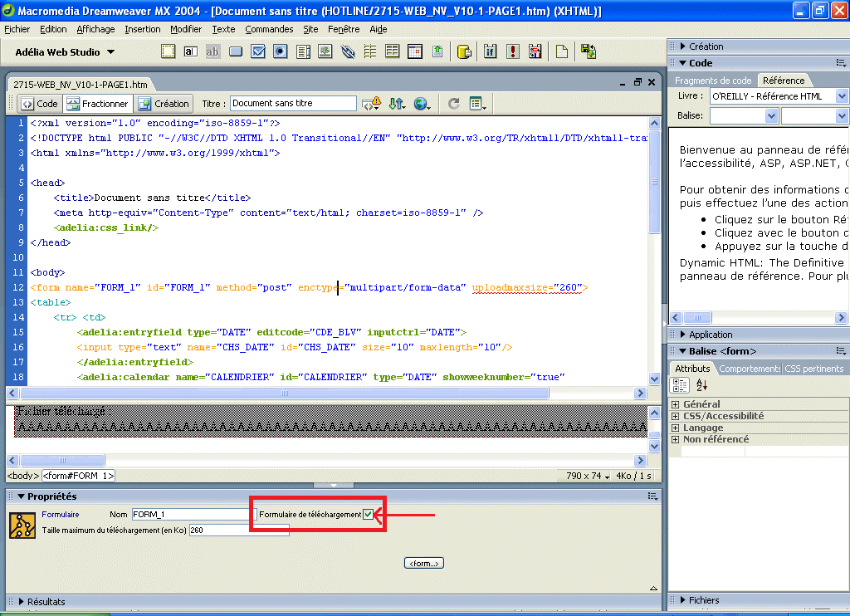Open the Insertion menu

[x=143, y=29]
